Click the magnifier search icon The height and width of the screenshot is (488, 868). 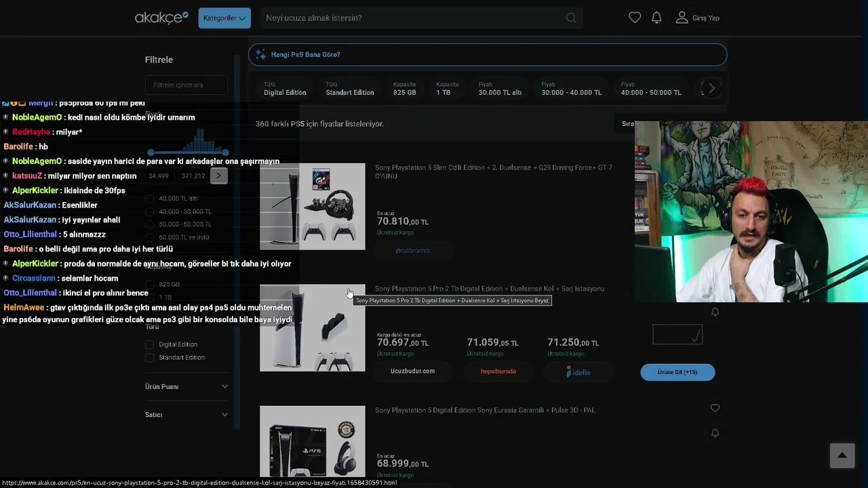[x=571, y=18]
